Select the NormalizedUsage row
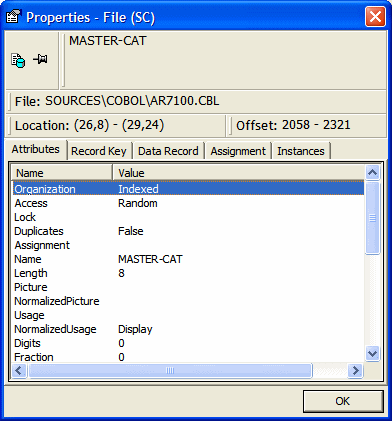This screenshot has height=421, width=392. coord(188,329)
